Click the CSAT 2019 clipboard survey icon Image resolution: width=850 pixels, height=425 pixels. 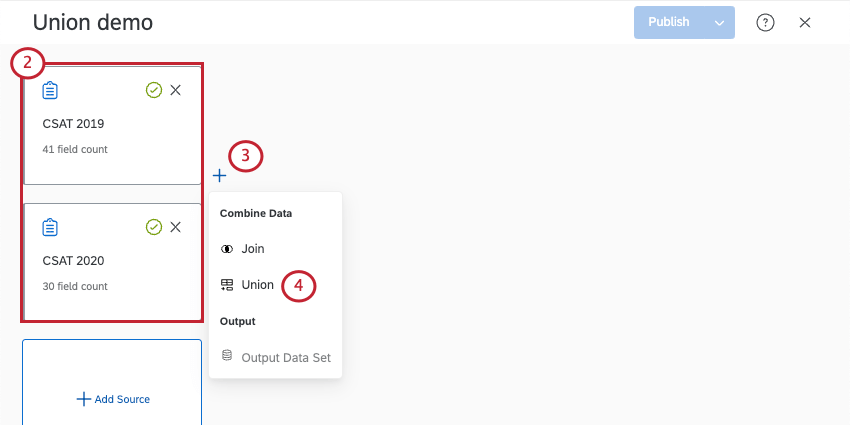(x=50, y=90)
